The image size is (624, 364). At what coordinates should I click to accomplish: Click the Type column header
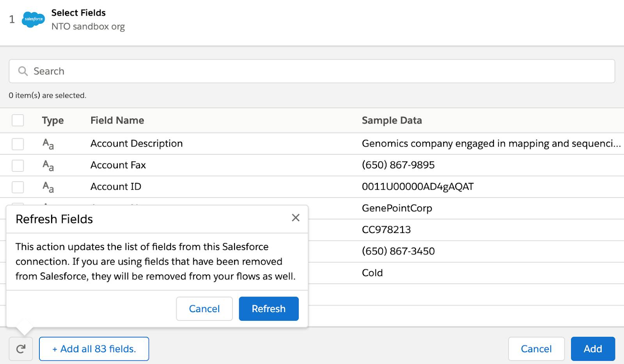[x=53, y=120]
